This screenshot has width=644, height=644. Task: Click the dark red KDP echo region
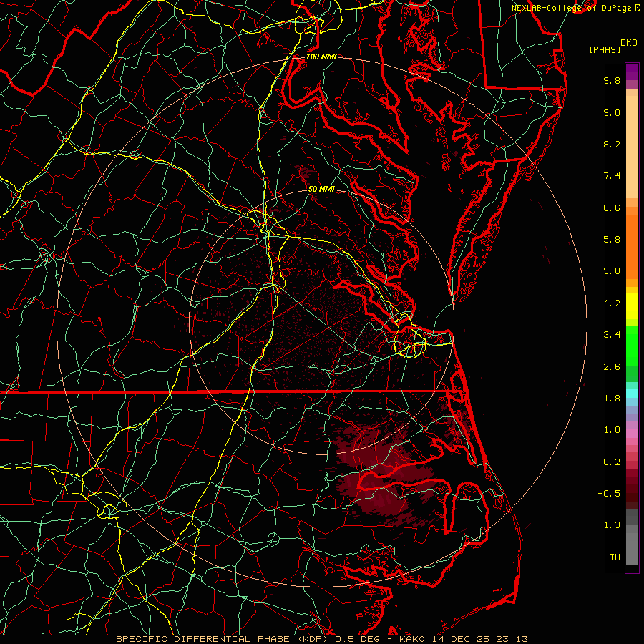[x=384, y=477]
